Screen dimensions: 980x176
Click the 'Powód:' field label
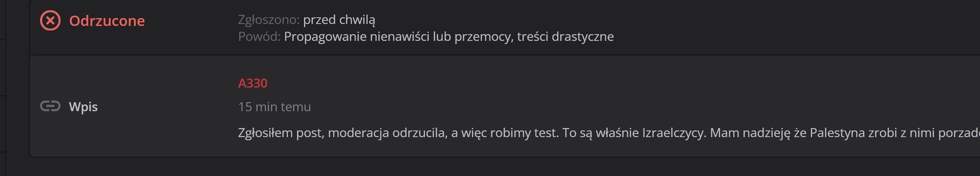click(x=259, y=37)
